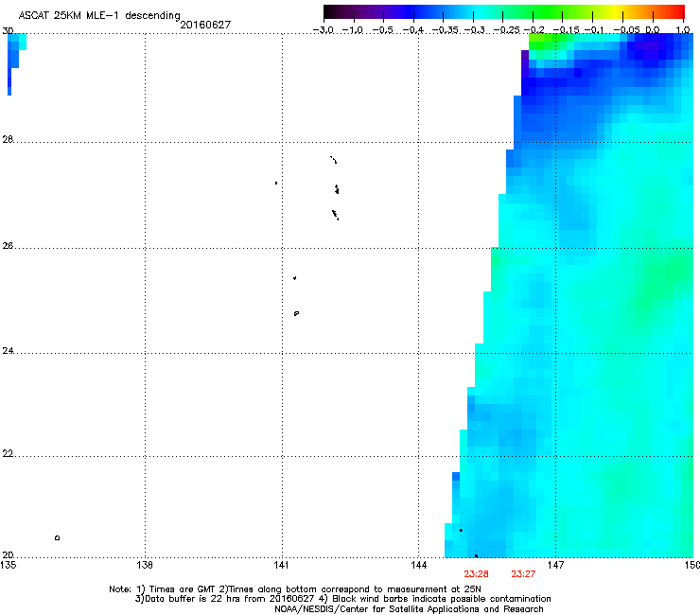Click the latitude label 28
Screen dimensions: 700x615
tap(8, 139)
